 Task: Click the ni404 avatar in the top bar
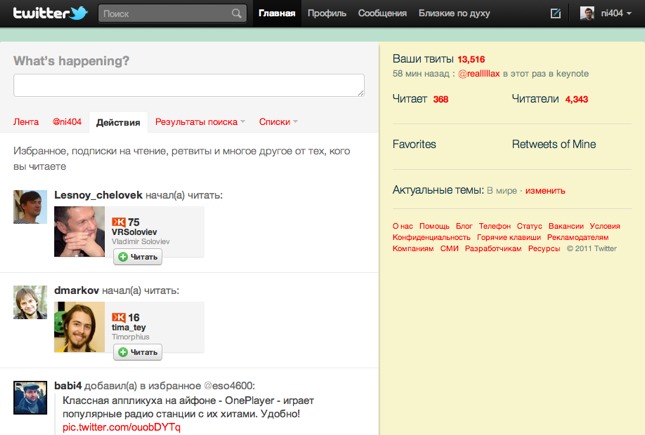tap(587, 13)
